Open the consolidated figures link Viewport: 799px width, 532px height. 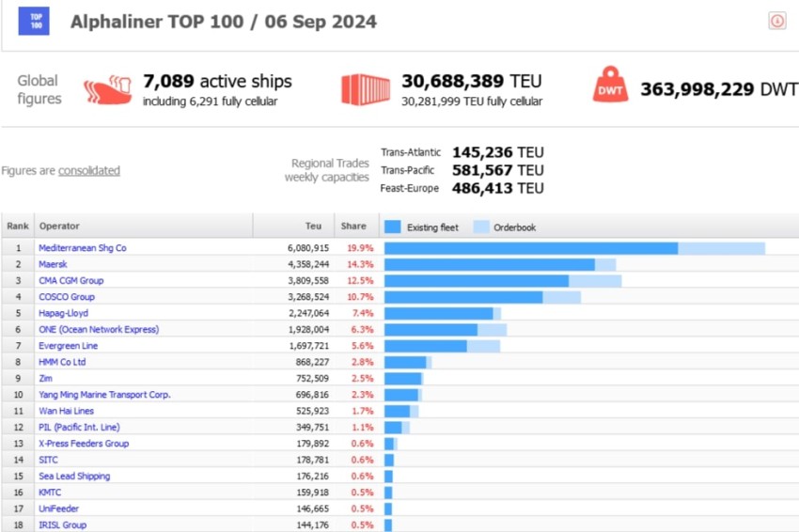(89, 170)
